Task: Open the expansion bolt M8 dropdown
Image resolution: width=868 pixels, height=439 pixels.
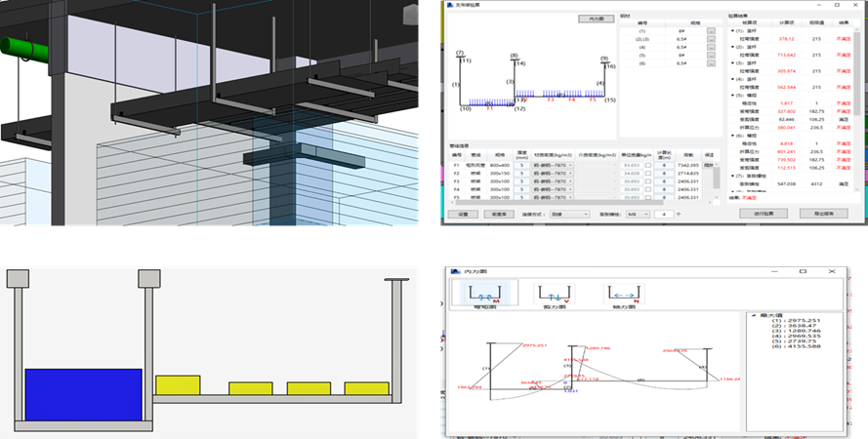Action: (x=638, y=214)
